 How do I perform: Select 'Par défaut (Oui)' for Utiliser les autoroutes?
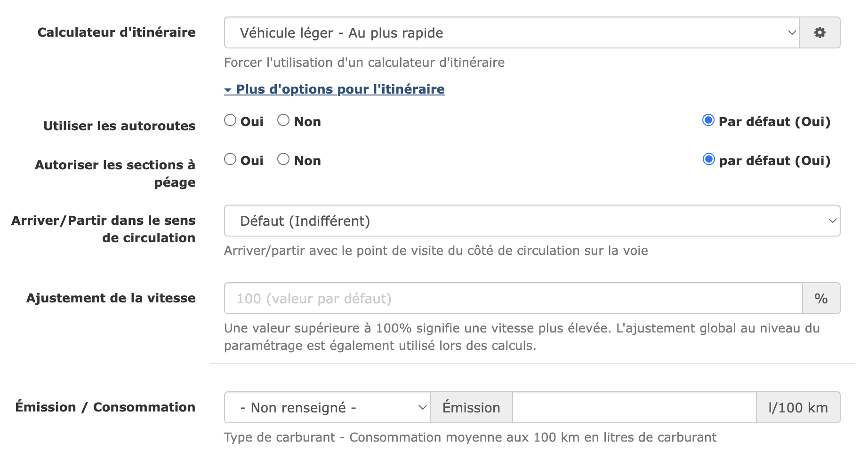click(x=707, y=120)
